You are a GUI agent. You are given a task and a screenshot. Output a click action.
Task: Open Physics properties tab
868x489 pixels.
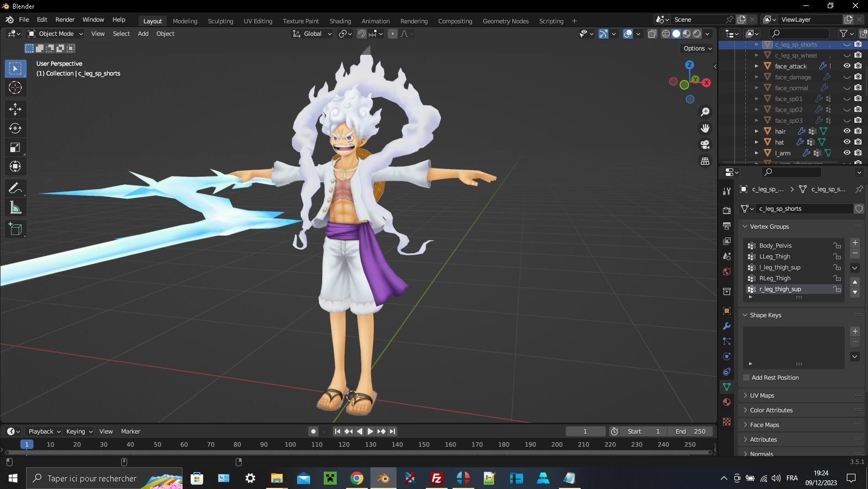[x=727, y=356]
